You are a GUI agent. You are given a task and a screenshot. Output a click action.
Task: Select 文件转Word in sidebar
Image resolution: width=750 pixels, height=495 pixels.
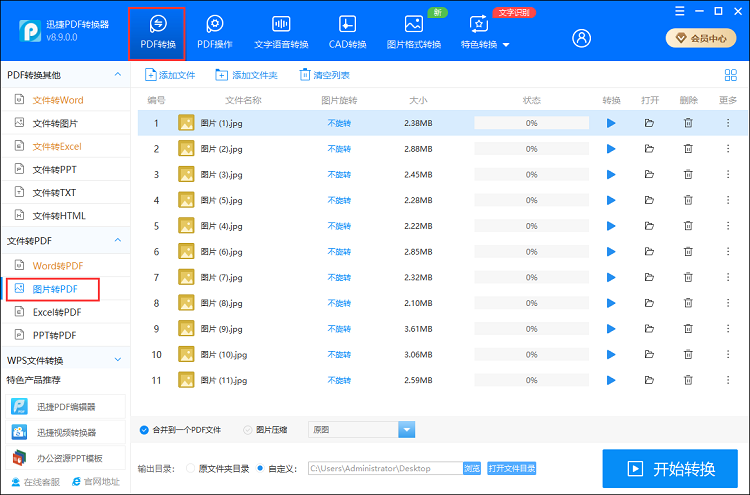tap(58, 100)
